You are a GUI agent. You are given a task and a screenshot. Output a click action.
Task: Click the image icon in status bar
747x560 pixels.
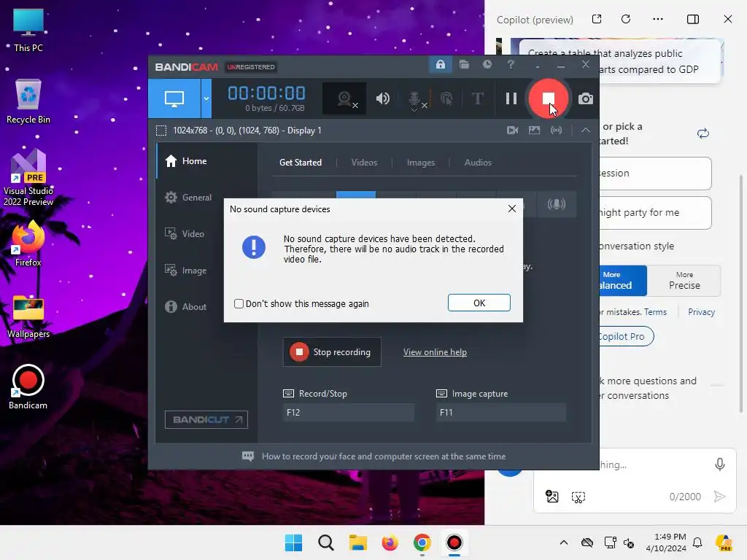click(534, 130)
